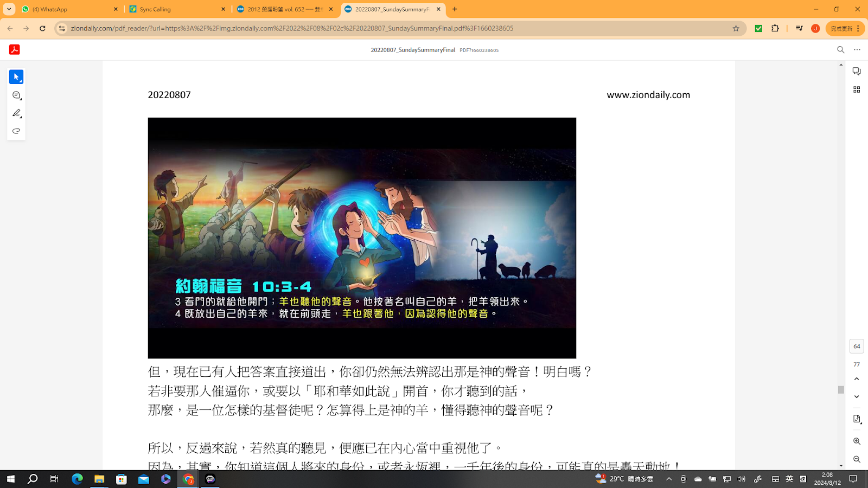Click the 完成更新 update button

pos(845,28)
